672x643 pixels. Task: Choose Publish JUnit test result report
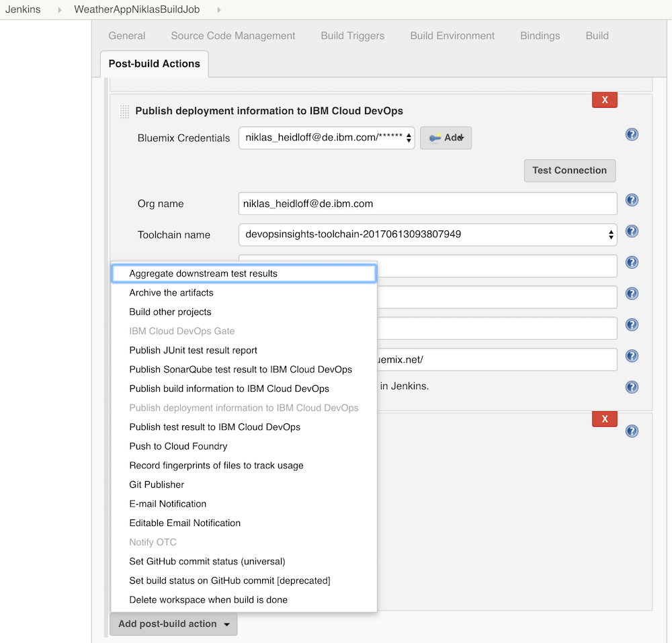tap(194, 350)
